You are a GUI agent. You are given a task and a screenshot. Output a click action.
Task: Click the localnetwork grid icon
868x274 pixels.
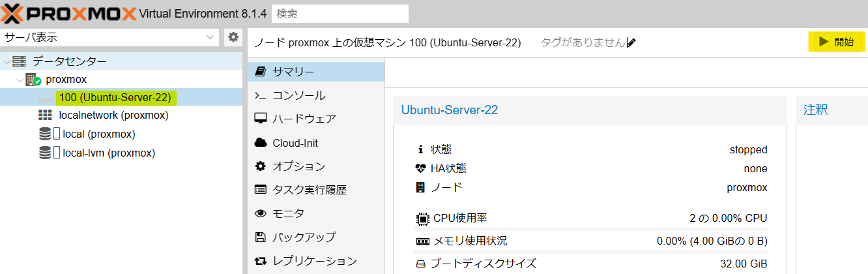(45, 115)
